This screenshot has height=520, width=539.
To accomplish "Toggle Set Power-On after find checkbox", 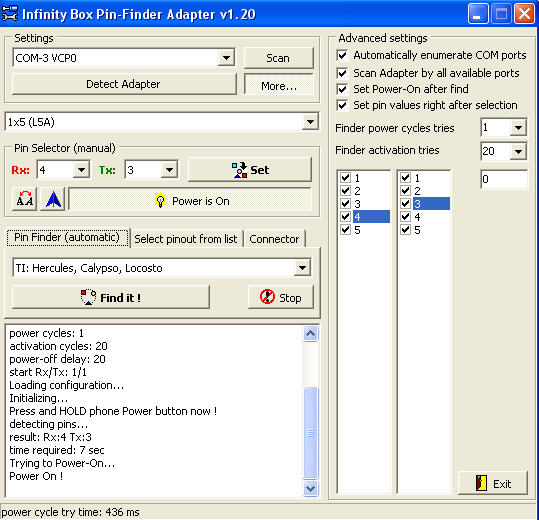I will tap(342, 89).
